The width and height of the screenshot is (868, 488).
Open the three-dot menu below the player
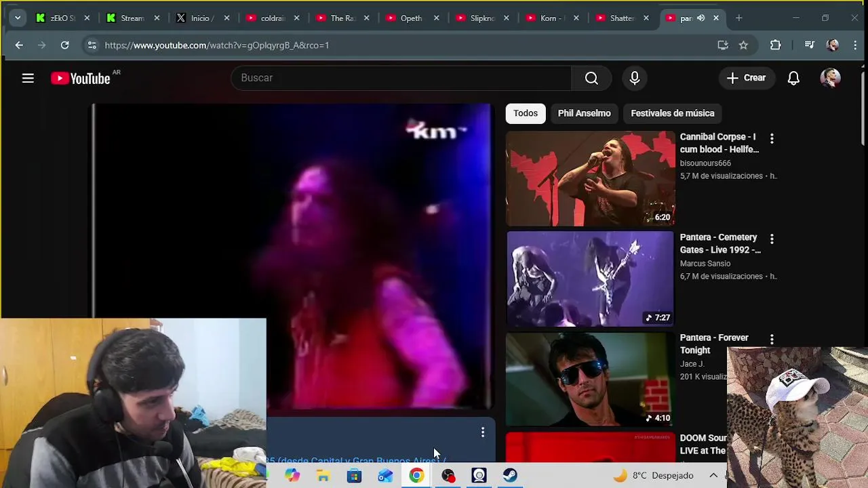coord(483,432)
